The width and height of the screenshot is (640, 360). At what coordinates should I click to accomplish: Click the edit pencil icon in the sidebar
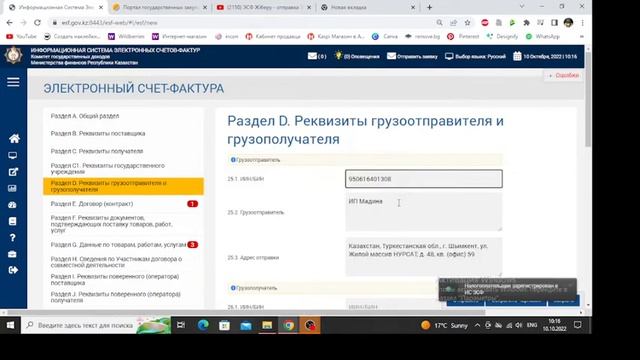(x=13, y=172)
